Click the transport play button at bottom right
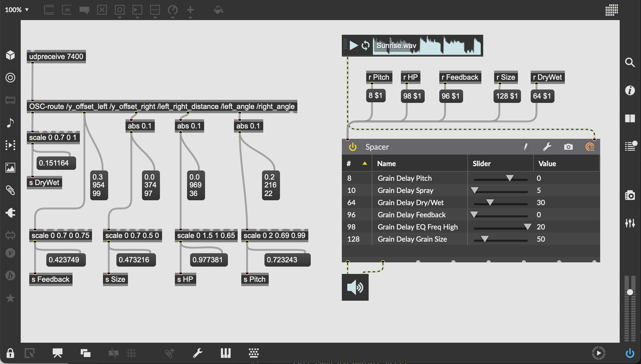 point(599,353)
